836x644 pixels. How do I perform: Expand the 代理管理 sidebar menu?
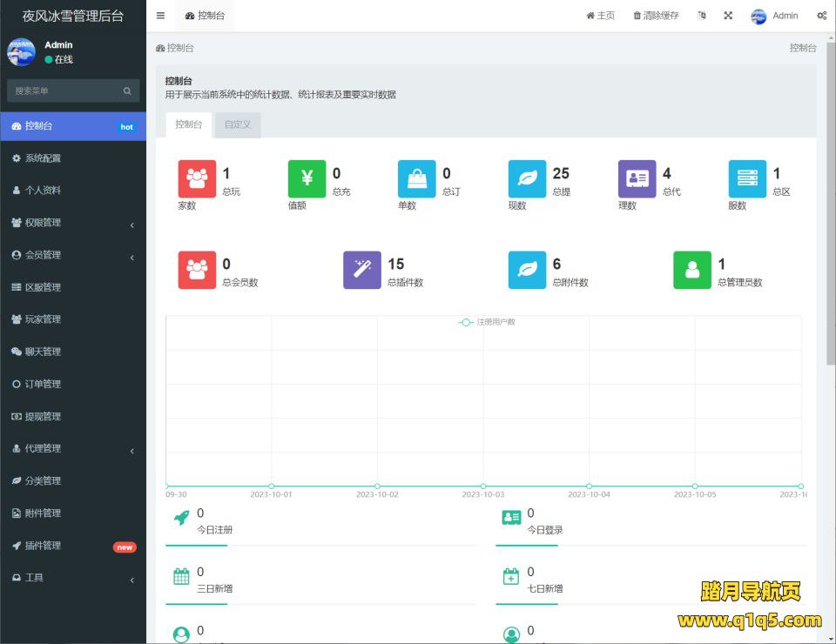(x=73, y=449)
